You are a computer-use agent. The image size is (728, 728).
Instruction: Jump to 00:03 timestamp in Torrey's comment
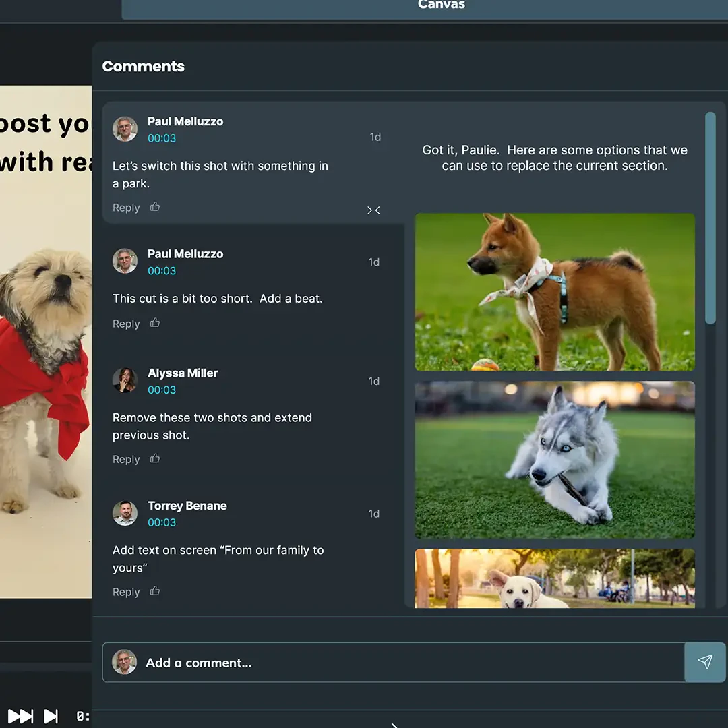point(162,522)
